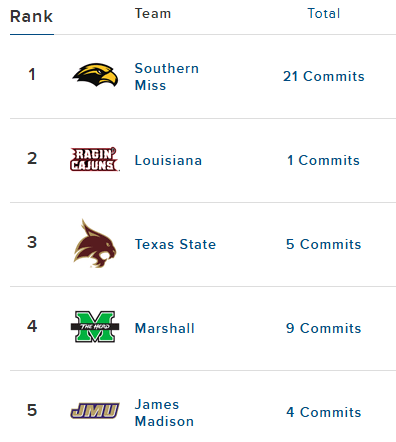This screenshot has width=396, height=442.
Task: Open the James Madison team link
Action: click(164, 413)
